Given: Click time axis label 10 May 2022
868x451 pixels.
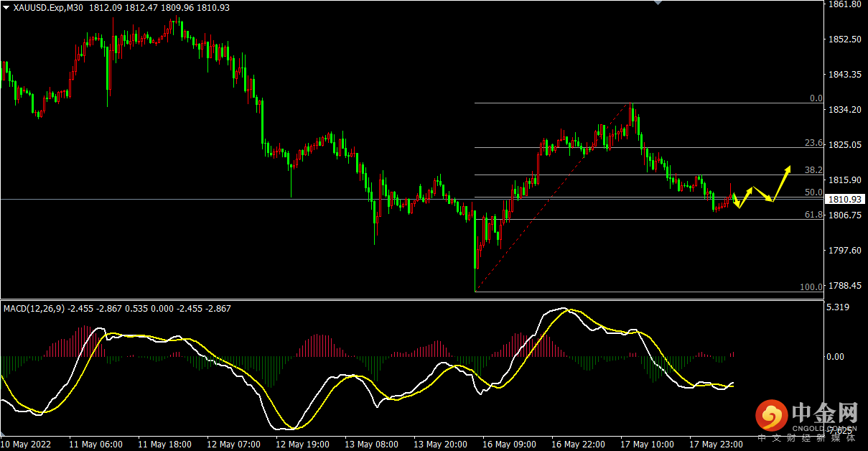Looking at the screenshot, I should pos(27,445).
